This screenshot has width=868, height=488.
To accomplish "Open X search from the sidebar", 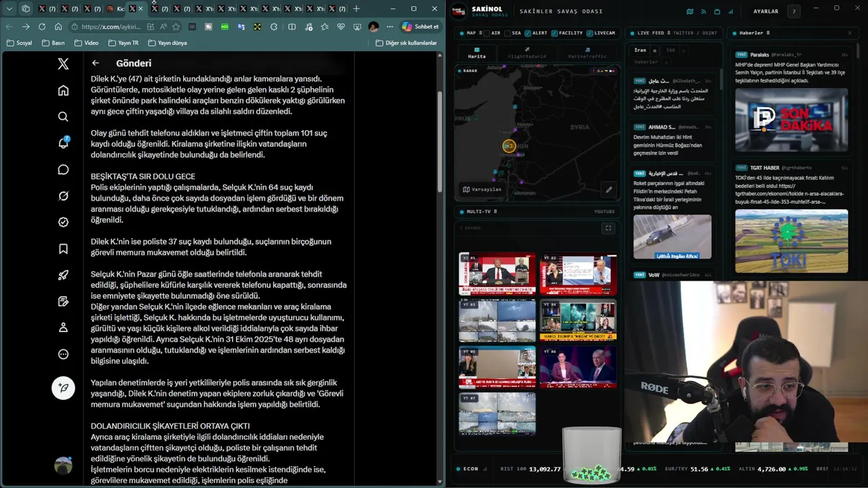I will coord(63,117).
